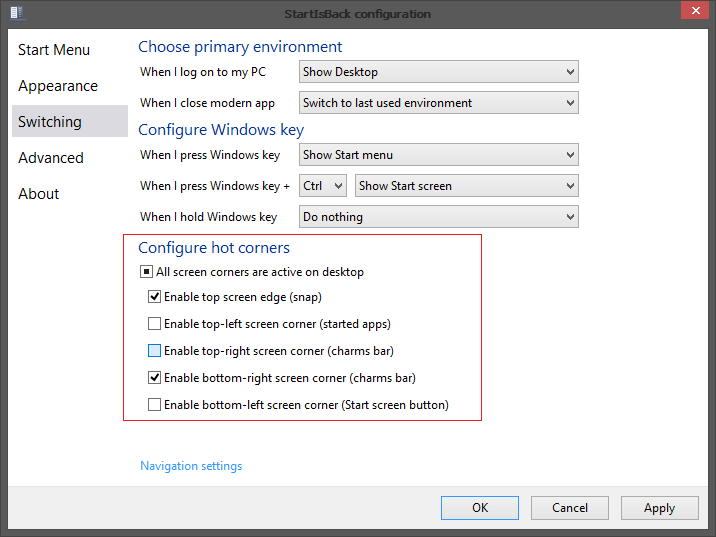Close the StartIsBack configuration window
Image resolution: width=716 pixels, height=537 pixels.
[695, 10]
